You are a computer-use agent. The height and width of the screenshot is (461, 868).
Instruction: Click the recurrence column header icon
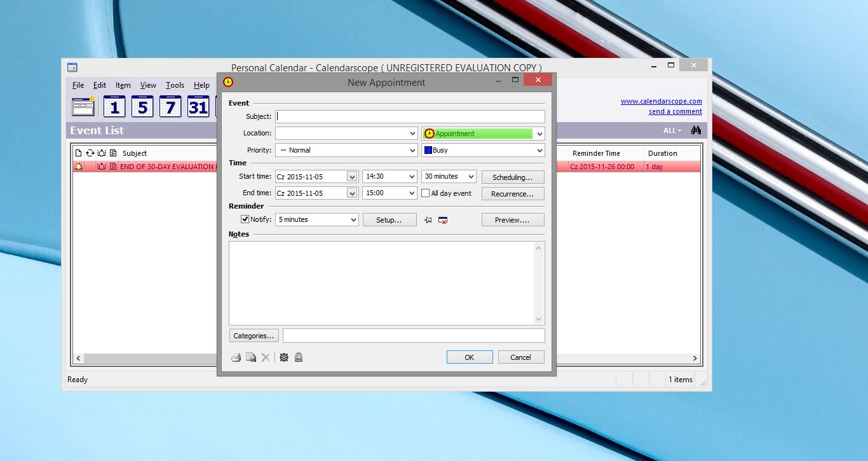[x=90, y=153]
